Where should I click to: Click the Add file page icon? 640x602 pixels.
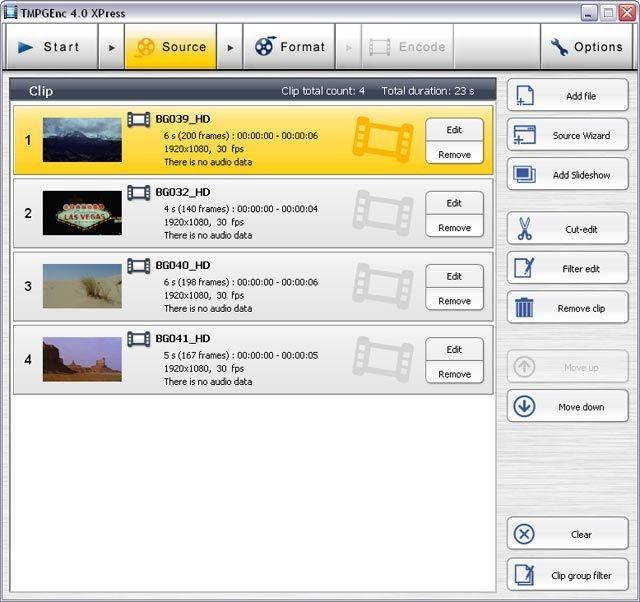click(524, 96)
